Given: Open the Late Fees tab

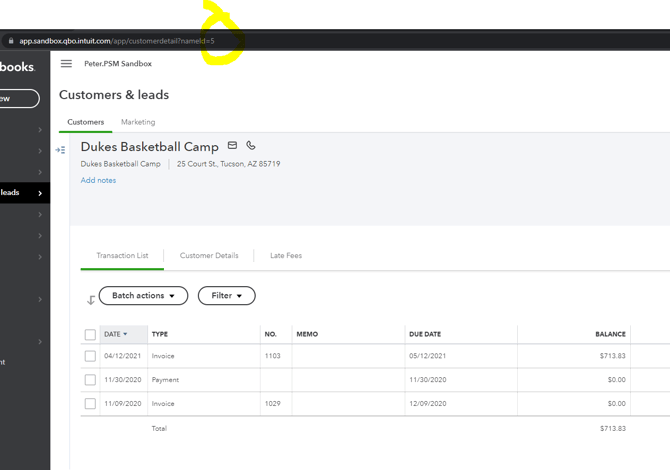Looking at the screenshot, I should (x=286, y=256).
